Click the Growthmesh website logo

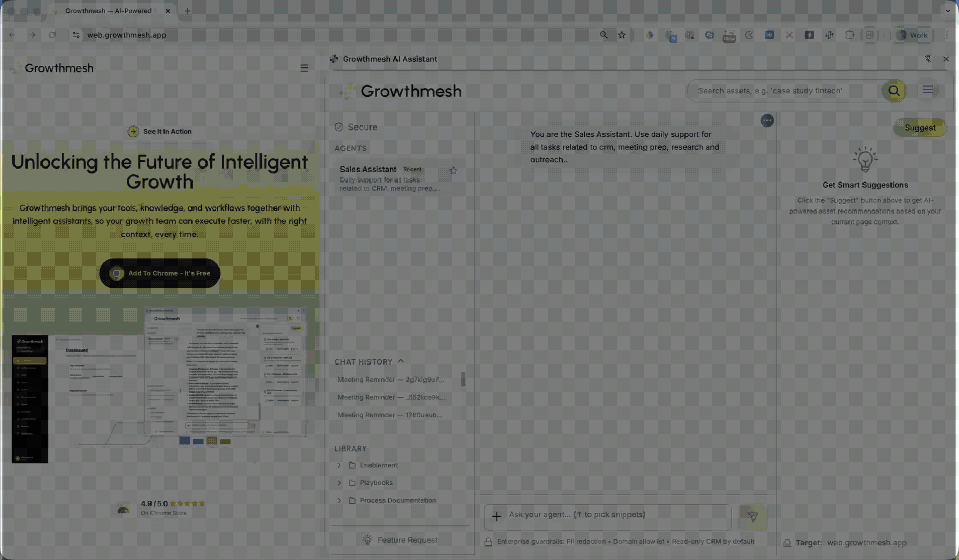coord(52,68)
